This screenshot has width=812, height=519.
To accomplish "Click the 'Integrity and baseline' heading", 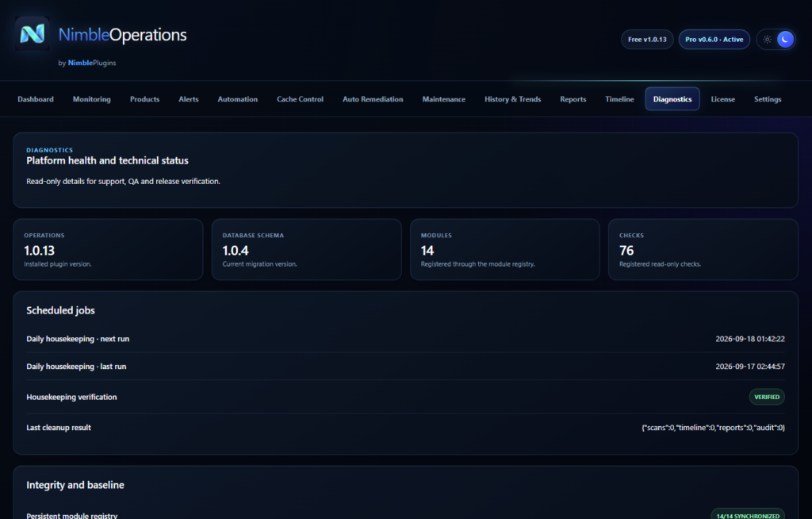I will point(75,486).
